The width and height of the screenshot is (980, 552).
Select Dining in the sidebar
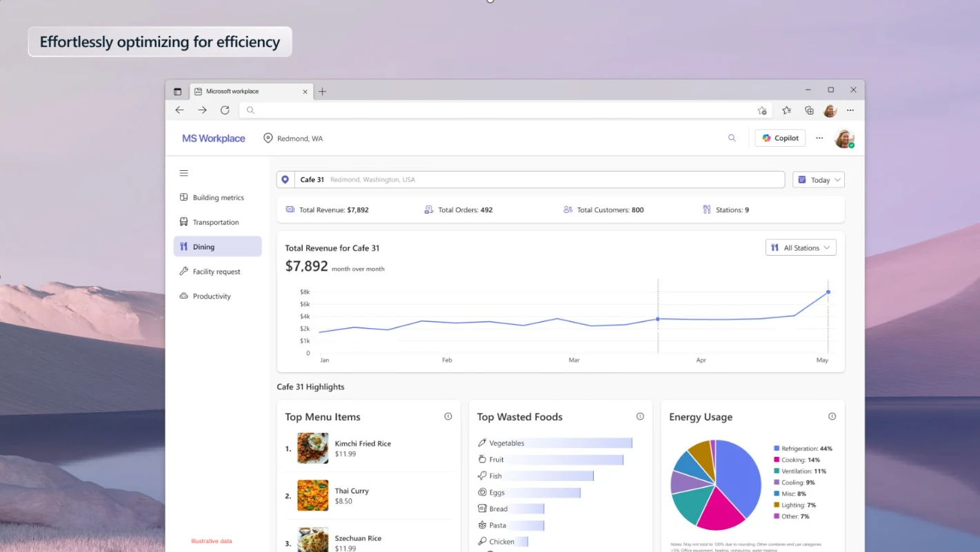(217, 247)
